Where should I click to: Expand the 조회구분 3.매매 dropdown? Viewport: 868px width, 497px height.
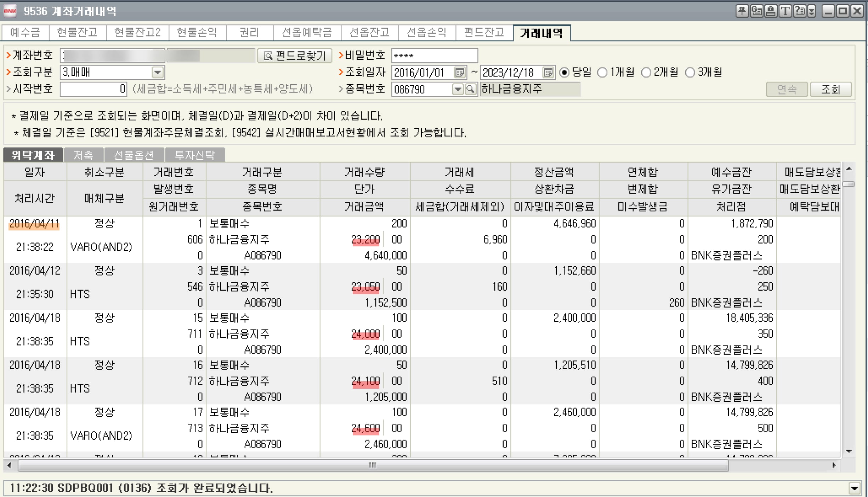pyautogui.click(x=158, y=73)
